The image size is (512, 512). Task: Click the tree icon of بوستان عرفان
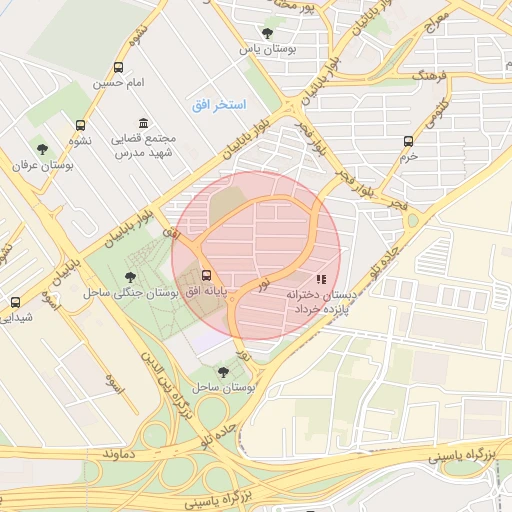point(42,149)
